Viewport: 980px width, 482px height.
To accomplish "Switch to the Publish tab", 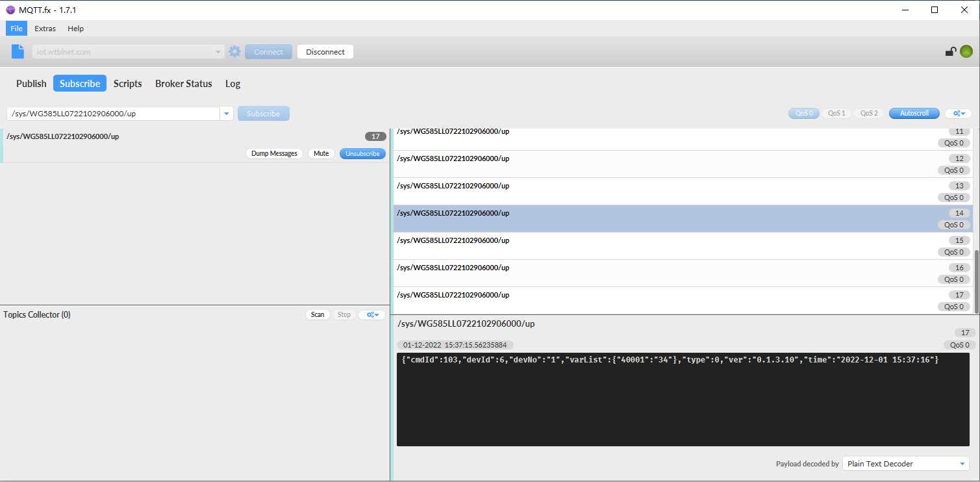I will pyautogui.click(x=31, y=84).
